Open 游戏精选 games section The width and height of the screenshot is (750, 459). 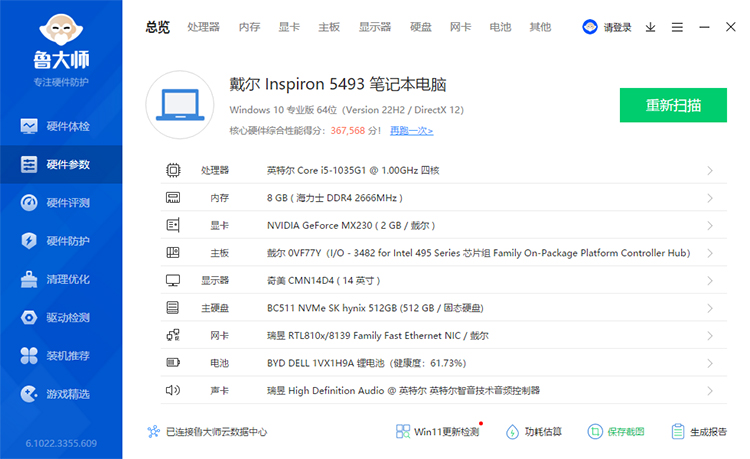pos(61,394)
